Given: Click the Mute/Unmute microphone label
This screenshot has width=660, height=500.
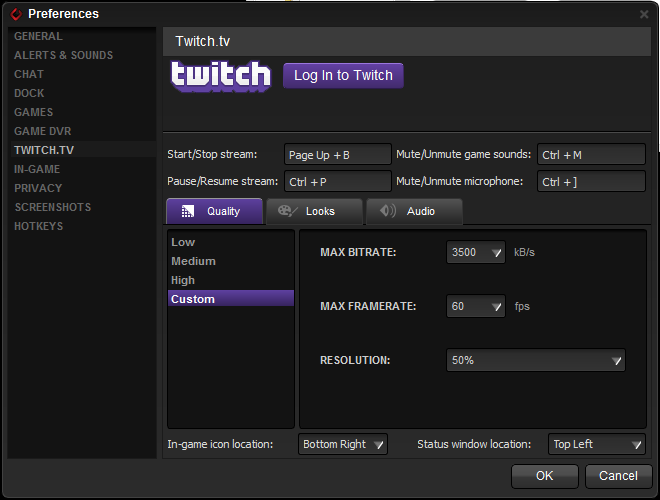Looking at the screenshot, I should pos(460,181).
